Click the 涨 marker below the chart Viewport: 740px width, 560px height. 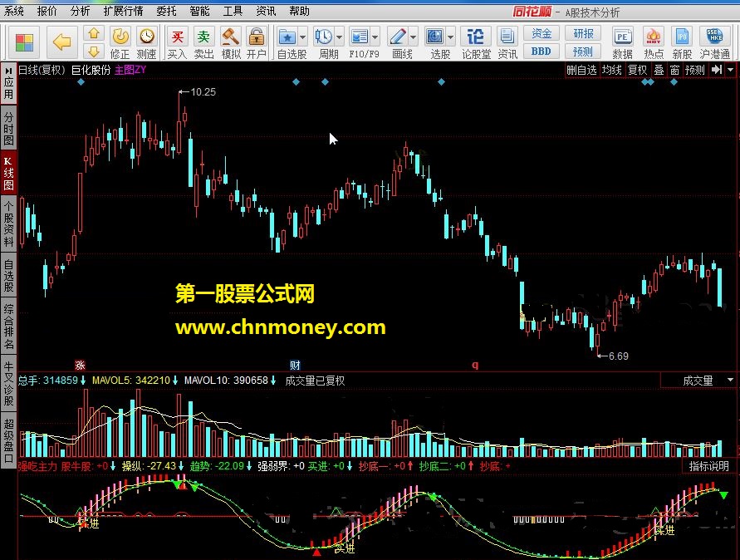click(x=81, y=365)
